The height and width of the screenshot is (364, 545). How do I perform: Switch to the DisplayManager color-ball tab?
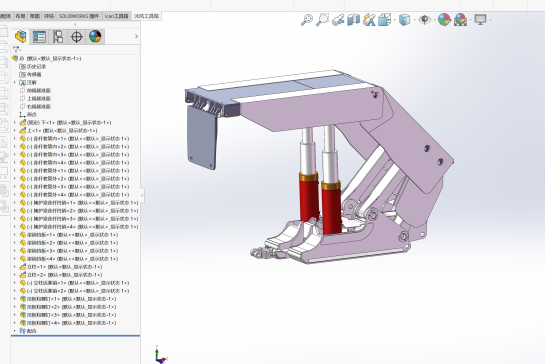[95, 37]
